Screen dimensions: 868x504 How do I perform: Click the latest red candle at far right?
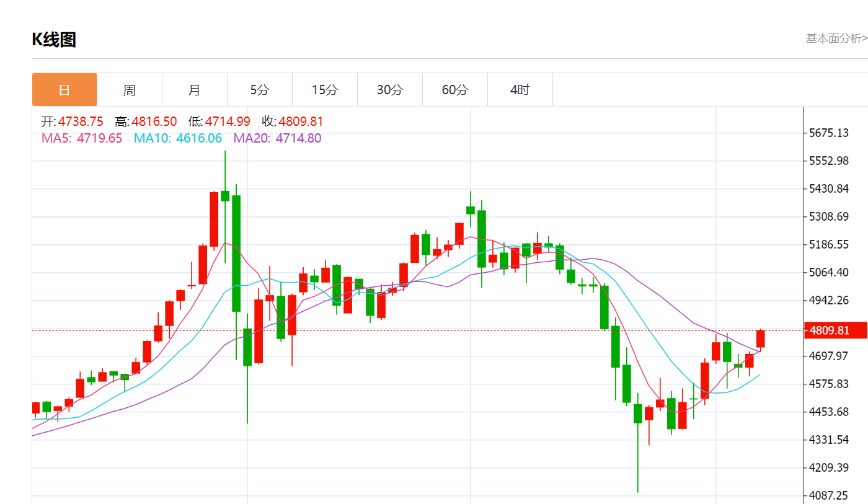click(760, 338)
